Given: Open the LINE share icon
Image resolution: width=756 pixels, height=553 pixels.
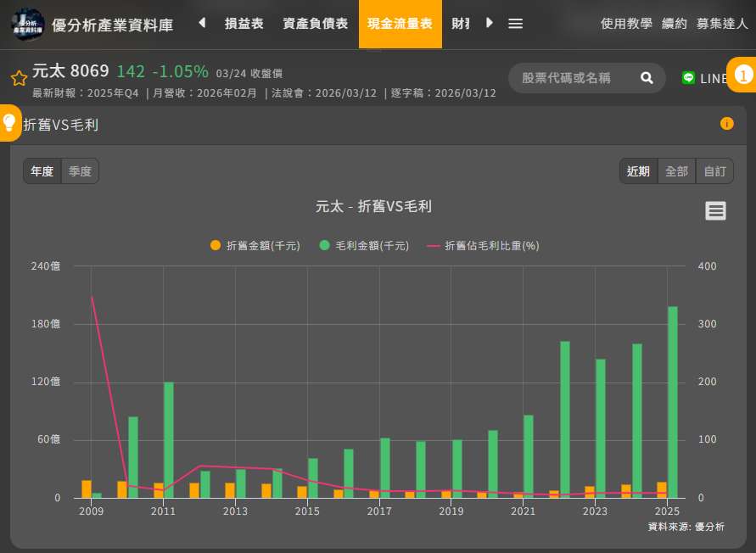Looking at the screenshot, I should [x=689, y=78].
